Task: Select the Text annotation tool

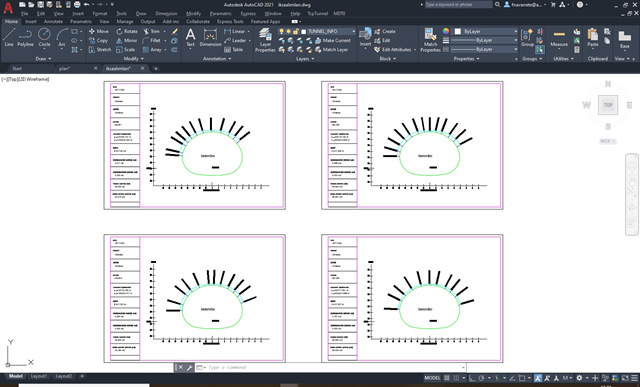Action: pos(190,37)
